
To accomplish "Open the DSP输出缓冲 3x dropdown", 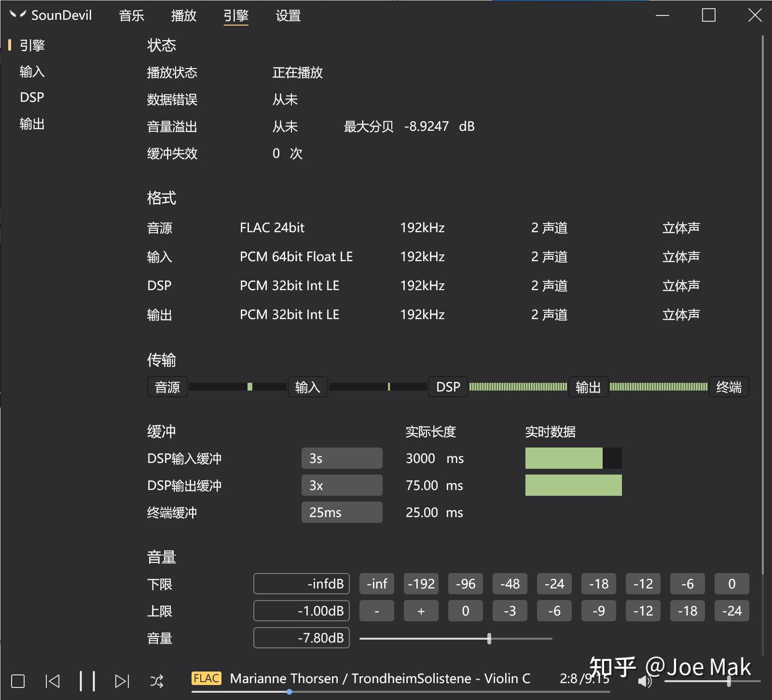I will (x=342, y=485).
